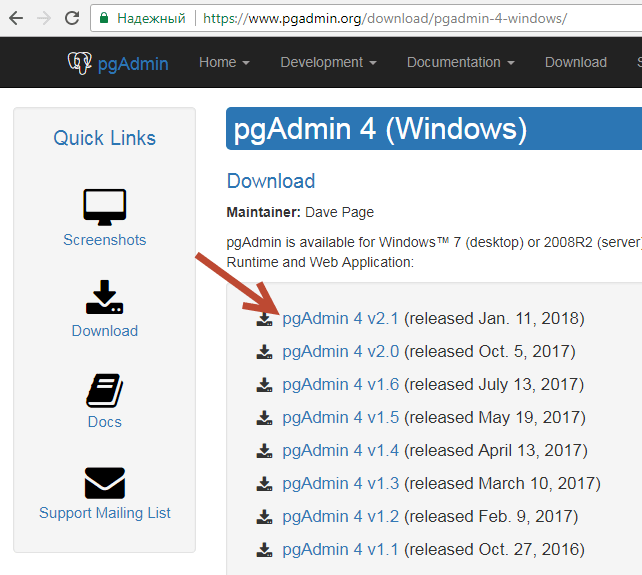Click the pgAdmin 4 v1.2 link

[x=340, y=517]
